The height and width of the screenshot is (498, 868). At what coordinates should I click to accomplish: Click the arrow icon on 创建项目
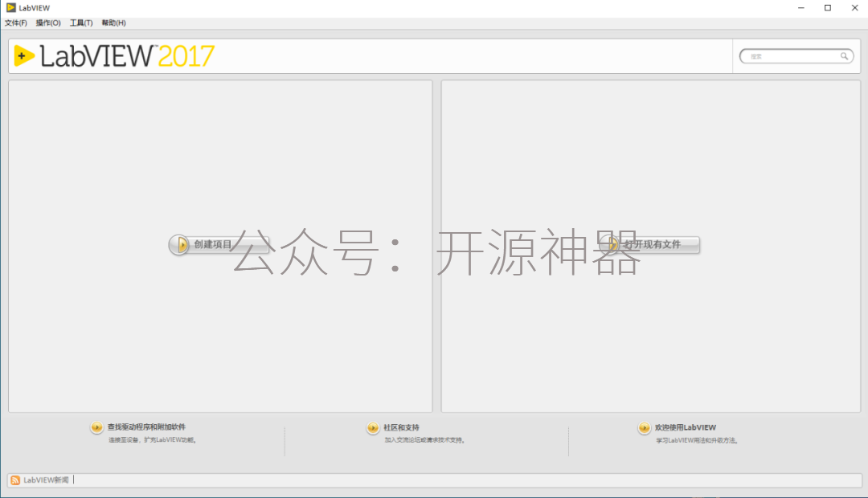click(x=179, y=244)
